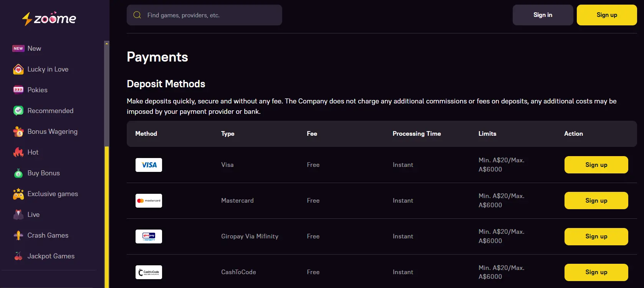The width and height of the screenshot is (644, 288).
Task: Open the New games menu item
Action: [x=34, y=48]
